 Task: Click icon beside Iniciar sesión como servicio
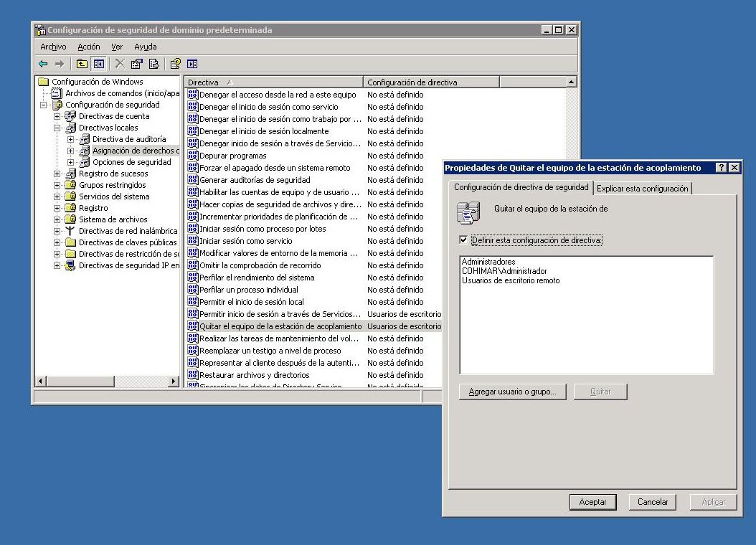coord(193,240)
